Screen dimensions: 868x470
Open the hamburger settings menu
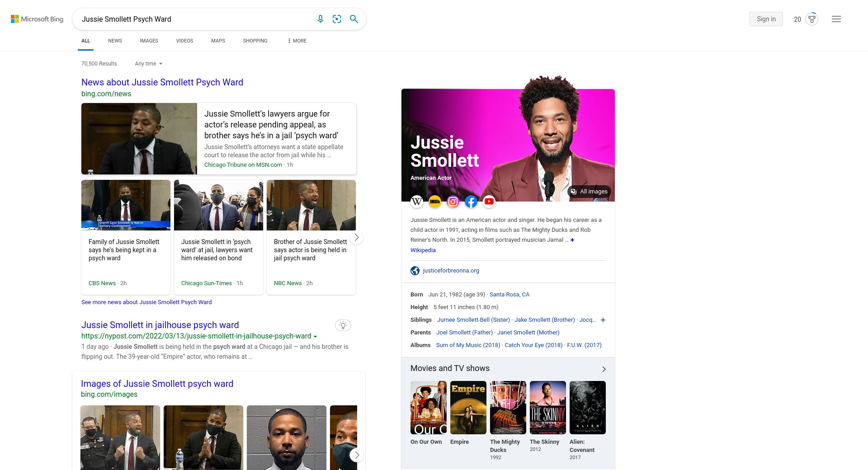(836, 19)
